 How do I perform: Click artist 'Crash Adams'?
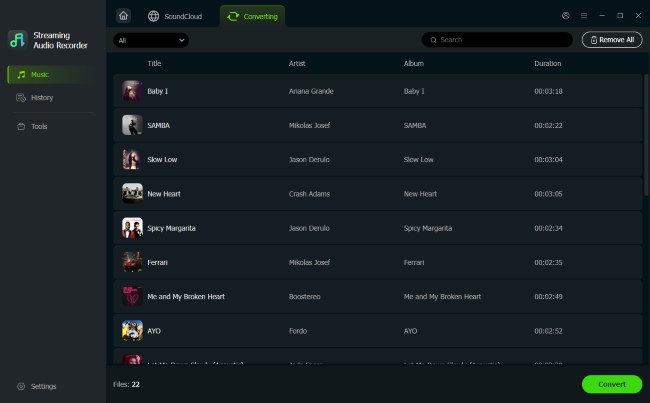(x=309, y=194)
